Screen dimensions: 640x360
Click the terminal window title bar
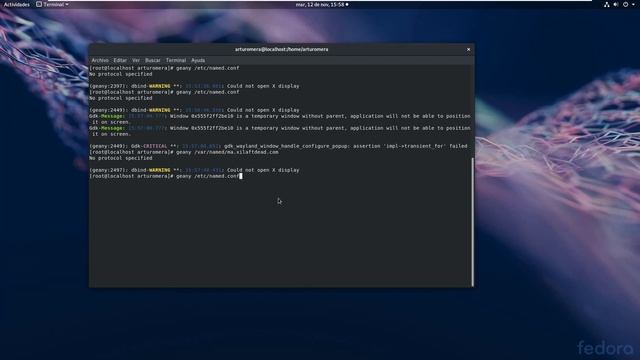(x=281, y=49)
